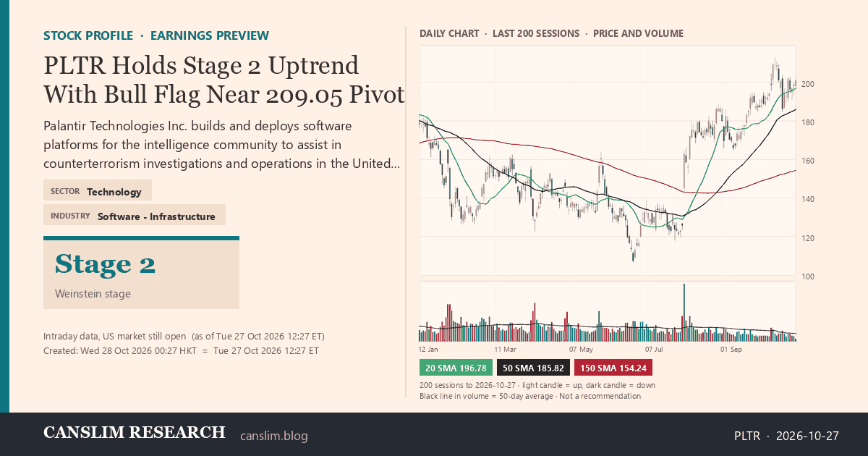Viewport: 868px width, 456px height.
Task: Click the tall volume spike bar in July
Action: tap(684, 312)
